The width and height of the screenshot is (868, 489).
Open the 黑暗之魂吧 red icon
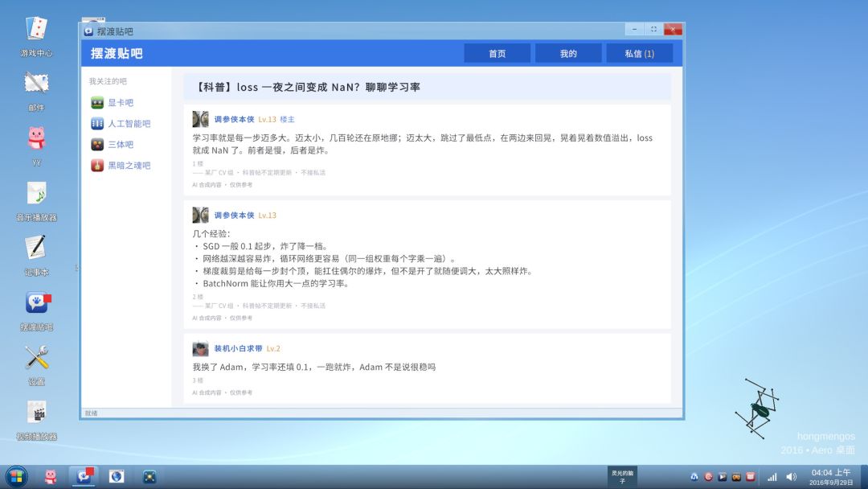tap(97, 165)
